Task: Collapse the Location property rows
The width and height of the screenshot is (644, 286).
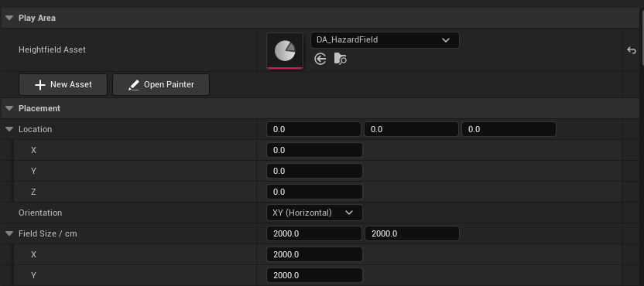Action: (9, 129)
